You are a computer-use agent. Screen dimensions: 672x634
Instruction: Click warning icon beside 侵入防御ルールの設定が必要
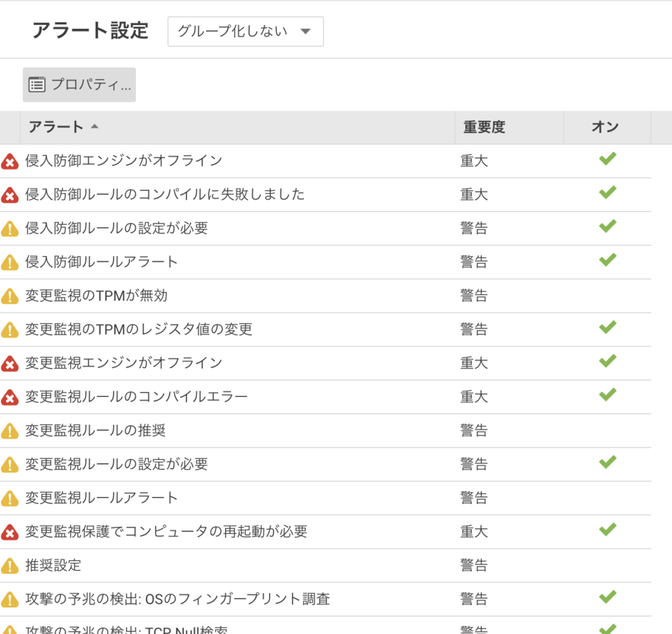point(10,229)
